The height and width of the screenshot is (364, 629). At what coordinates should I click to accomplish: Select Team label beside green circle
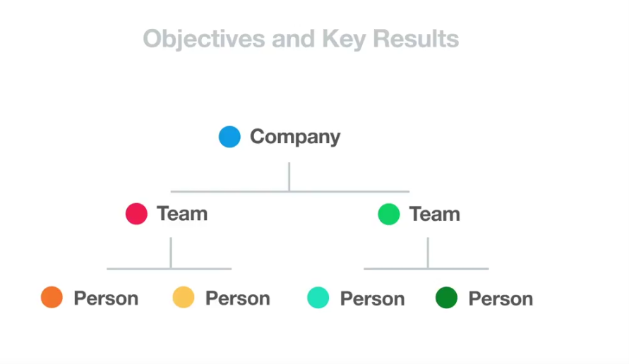coord(434,214)
